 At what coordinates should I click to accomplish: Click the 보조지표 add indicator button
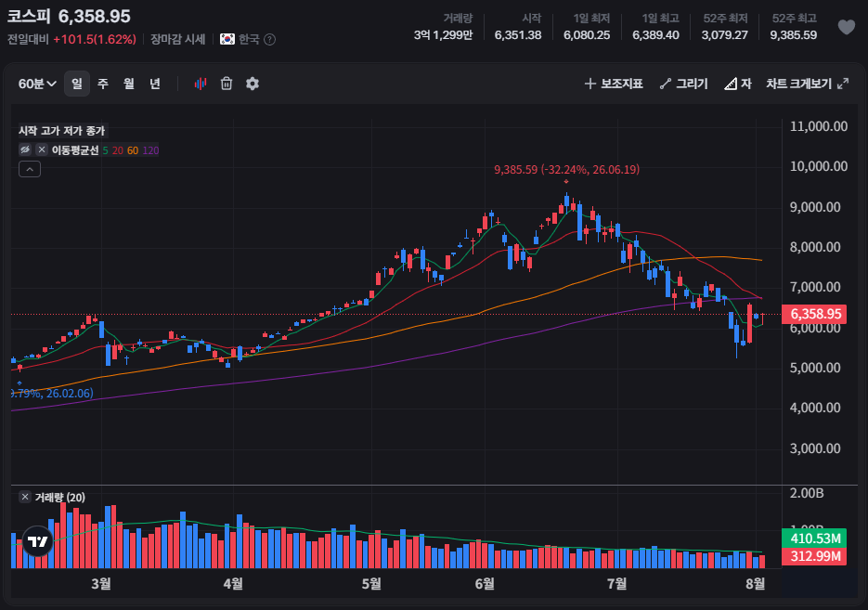614,84
